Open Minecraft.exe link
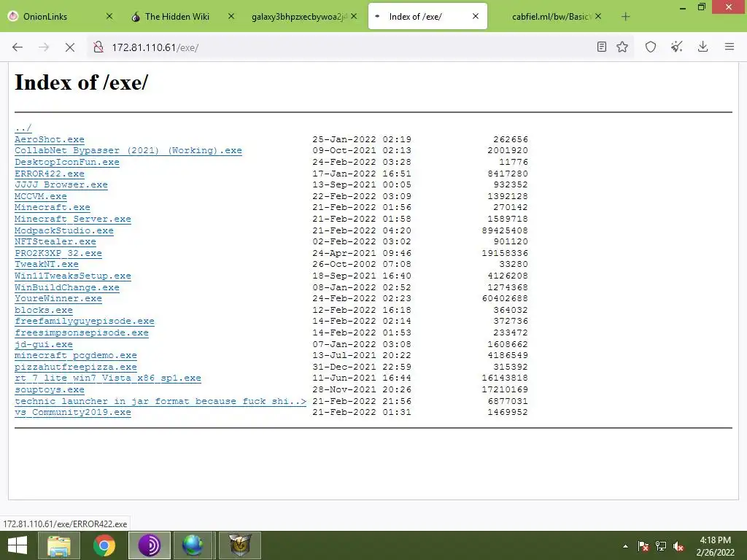This screenshot has height=560, width=747. pyautogui.click(x=53, y=207)
